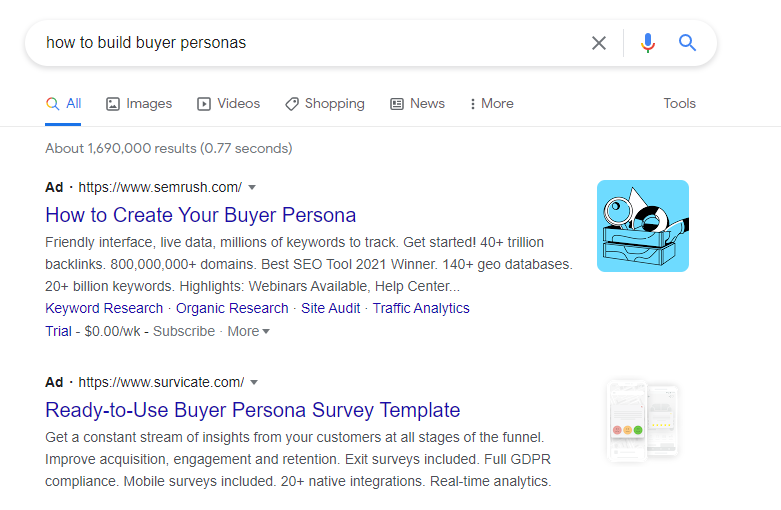Open the search Tools options
781x510 pixels.
click(x=679, y=104)
